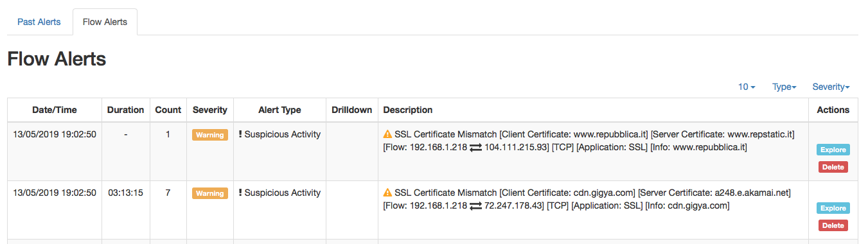Viewport: 868px width, 244px height.
Task: Click the flow arrows icon before 104.111.215.93
Action: (475, 148)
